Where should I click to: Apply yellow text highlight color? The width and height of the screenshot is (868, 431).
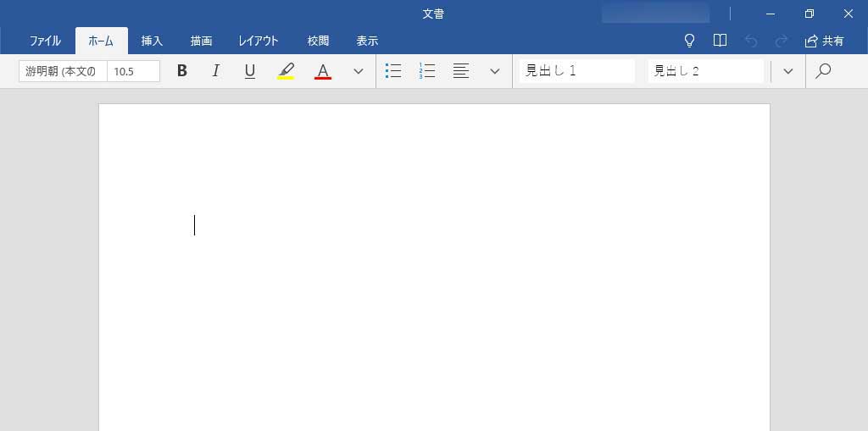coord(286,71)
